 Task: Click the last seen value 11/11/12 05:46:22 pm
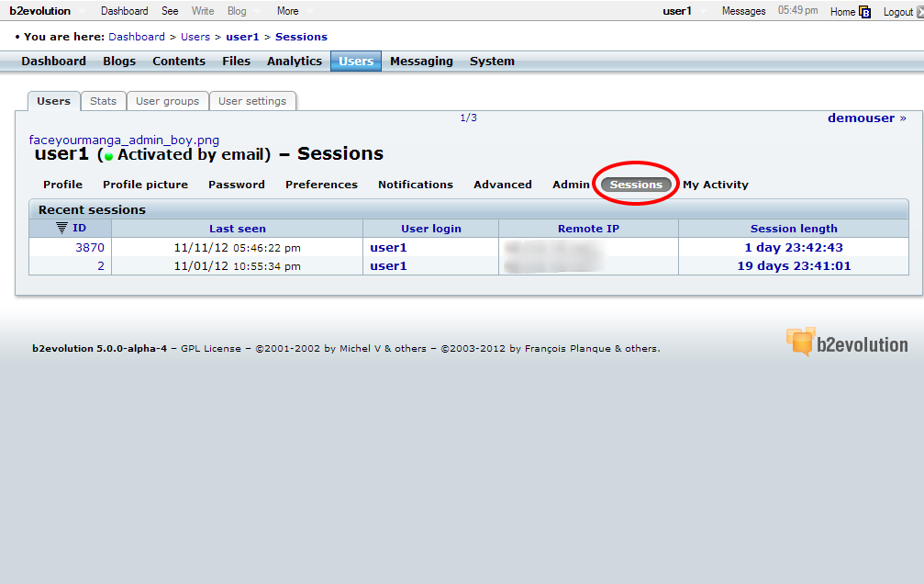click(237, 248)
